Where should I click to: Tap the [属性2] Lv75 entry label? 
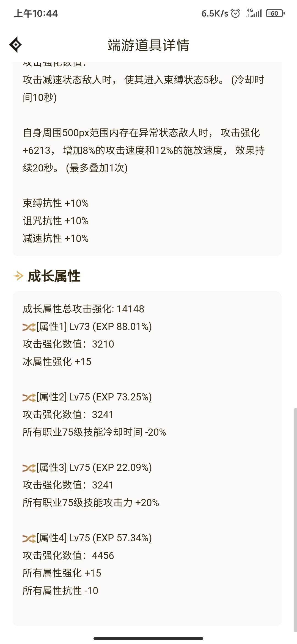point(94,397)
